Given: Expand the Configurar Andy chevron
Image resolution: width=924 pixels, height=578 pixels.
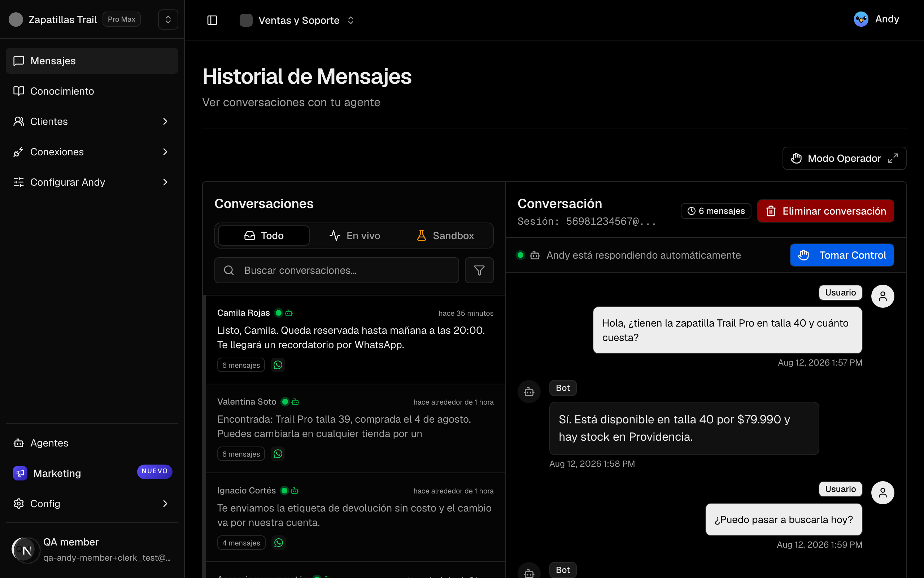Looking at the screenshot, I should pyautogui.click(x=165, y=182).
